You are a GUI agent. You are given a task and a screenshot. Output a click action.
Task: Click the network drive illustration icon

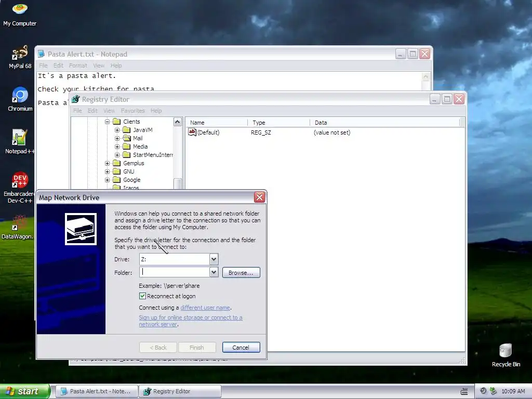pos(81,229)
